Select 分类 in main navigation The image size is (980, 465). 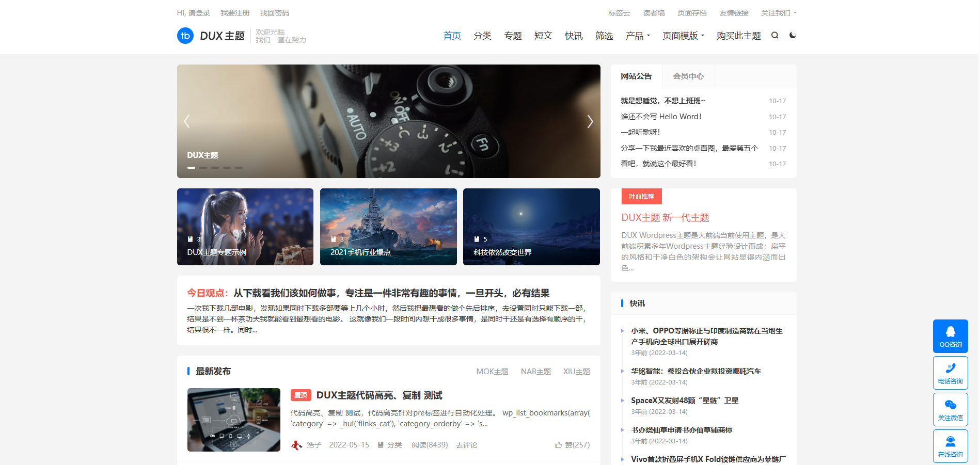pos(482,36)
